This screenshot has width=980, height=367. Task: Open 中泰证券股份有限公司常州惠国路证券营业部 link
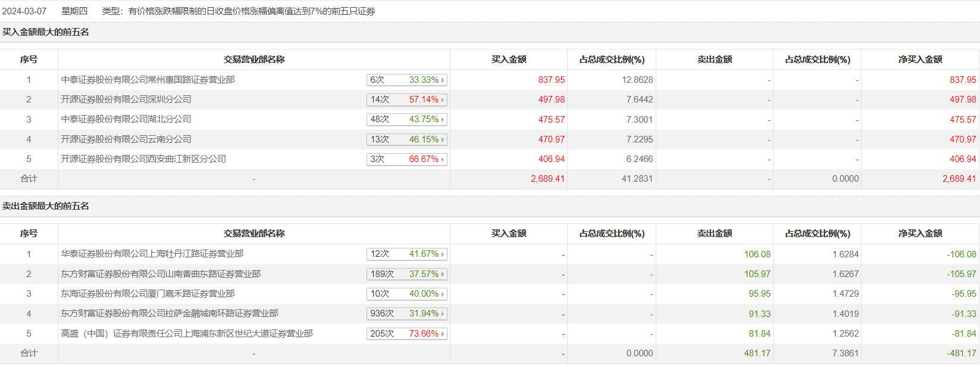[148, 80]
